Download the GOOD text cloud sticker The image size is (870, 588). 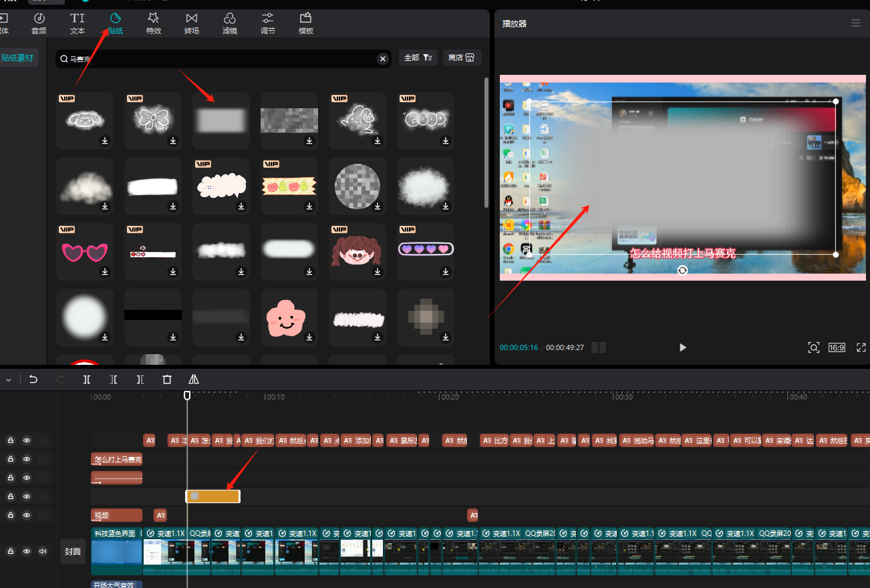pos(446,141)
